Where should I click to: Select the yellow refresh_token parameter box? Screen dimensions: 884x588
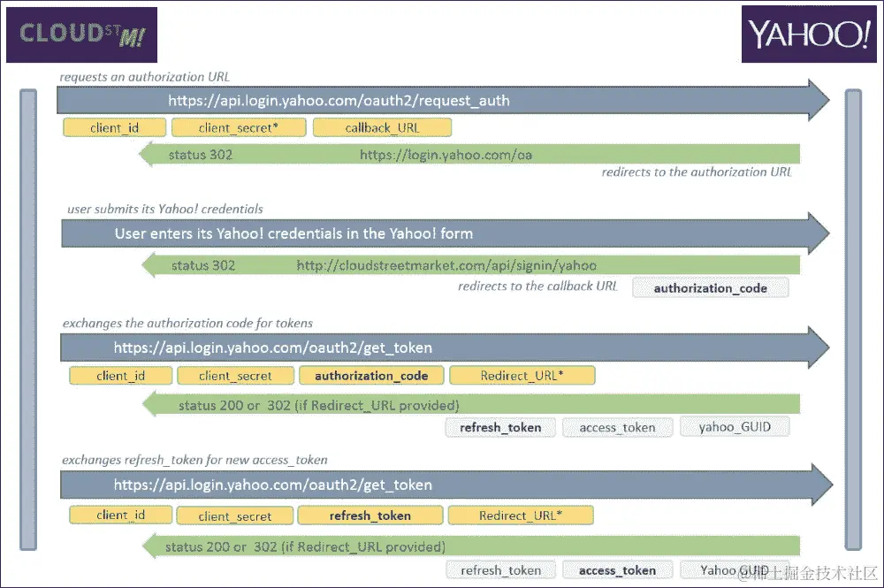click(370, 515)
